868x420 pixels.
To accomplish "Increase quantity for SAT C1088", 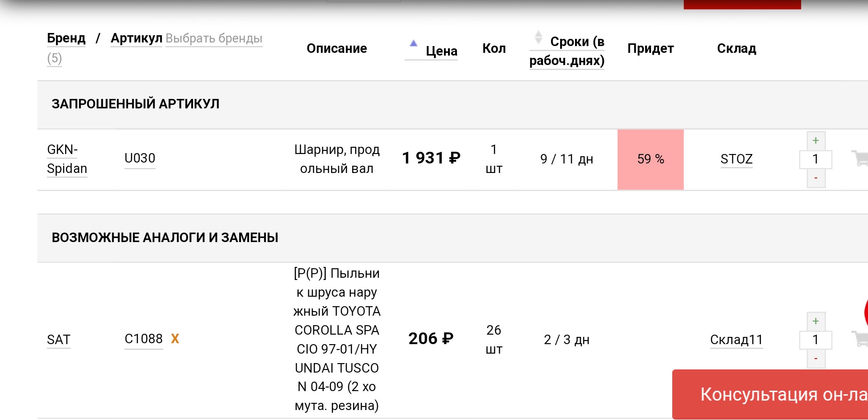I will coord(816,321).
